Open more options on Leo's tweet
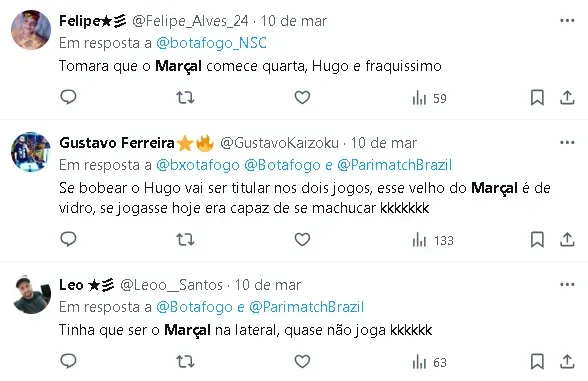The width and height of the screenshot is (588, 381). click(x=567, y=285)
